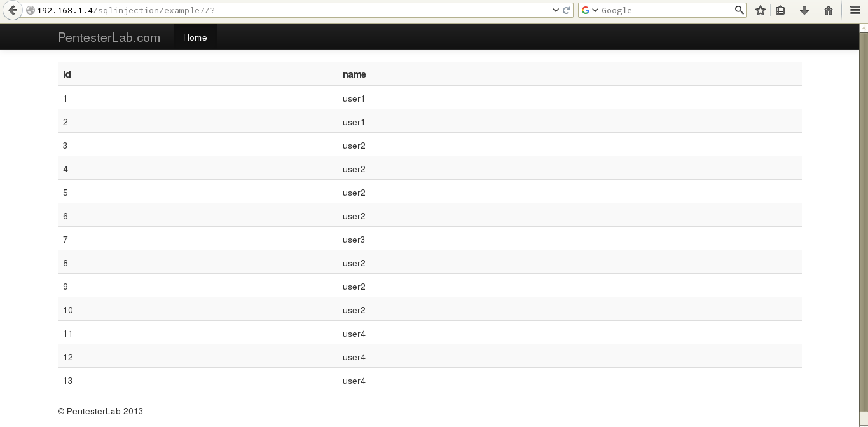Screen dimensions: 868x427
Task: Open the bookmarks list icon
Action: (x=780, y=10)
